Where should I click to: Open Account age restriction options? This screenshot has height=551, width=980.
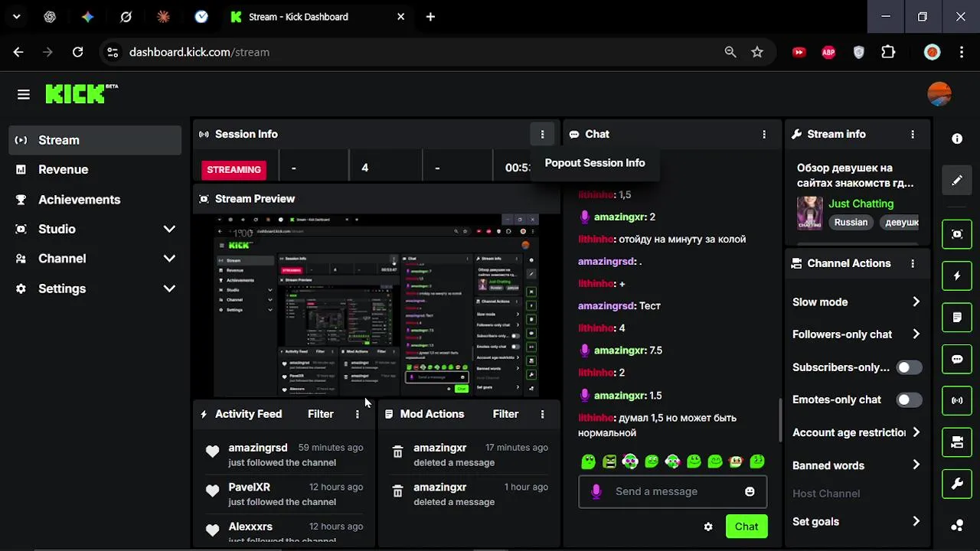tap(857, 432)
